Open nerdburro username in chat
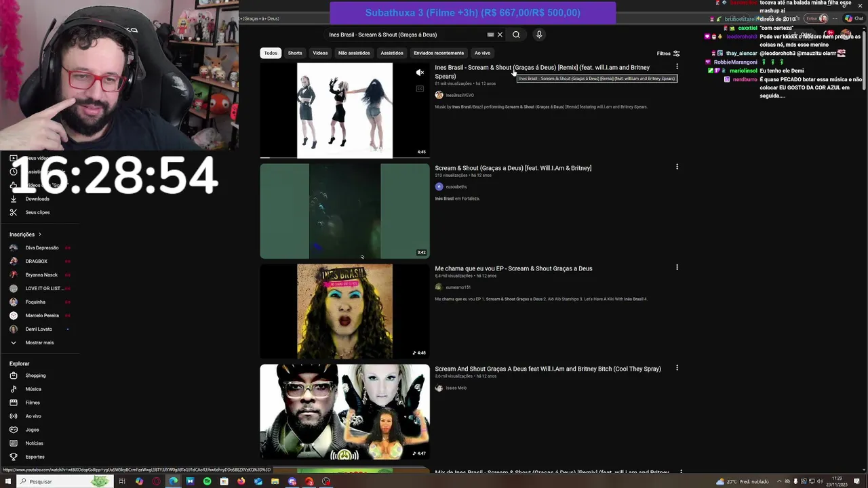This screenshot has width=868, height=488. tap(745, 79)
